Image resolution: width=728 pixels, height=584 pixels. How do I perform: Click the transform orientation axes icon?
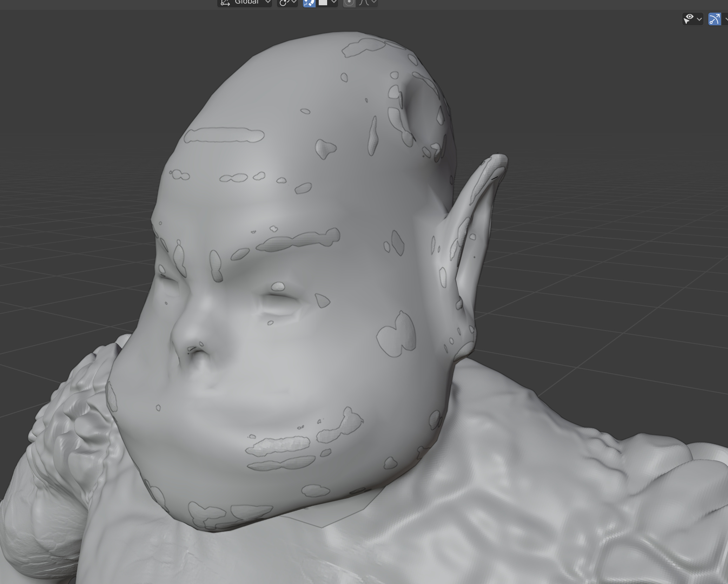[x=225, y=2]
